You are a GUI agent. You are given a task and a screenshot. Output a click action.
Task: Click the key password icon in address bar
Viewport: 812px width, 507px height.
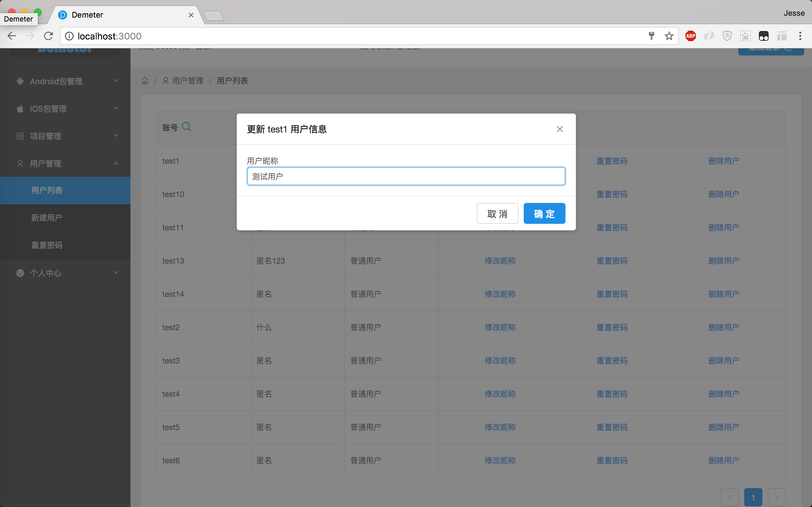pyautogui.click(x=651, y=36)
